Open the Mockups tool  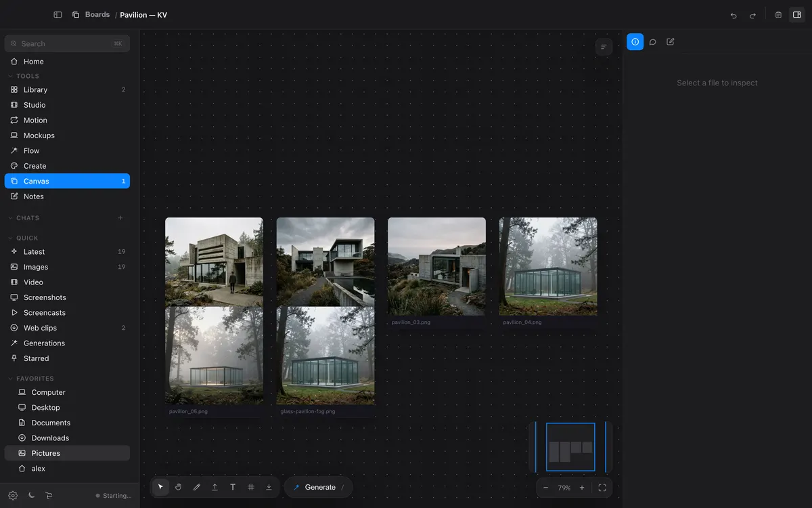click(x=67, y=135)
